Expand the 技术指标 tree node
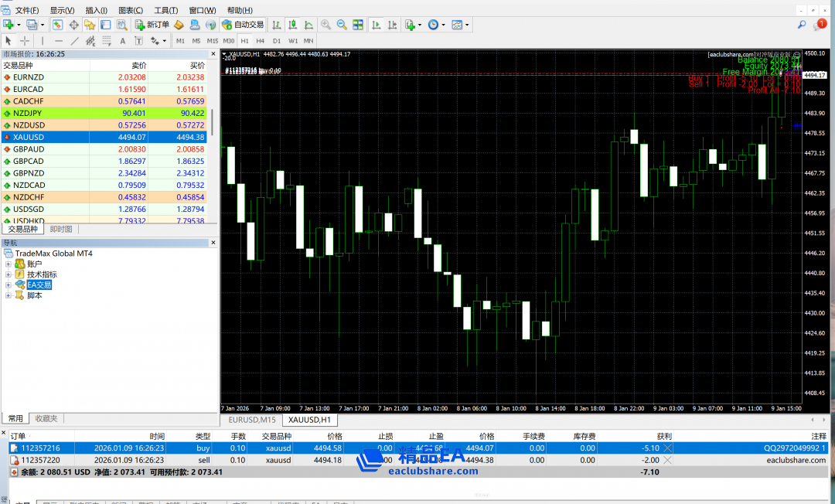 pyautogui.click(x=9, y=274)
